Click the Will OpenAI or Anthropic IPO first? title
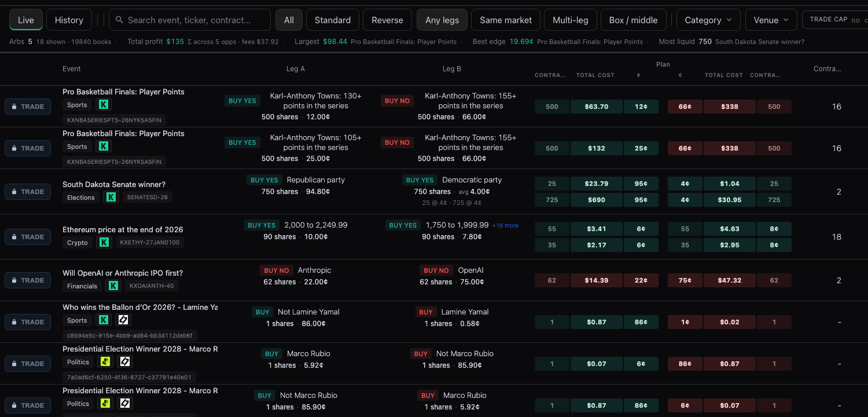This screenshot has height=417, width=868. 123,273
